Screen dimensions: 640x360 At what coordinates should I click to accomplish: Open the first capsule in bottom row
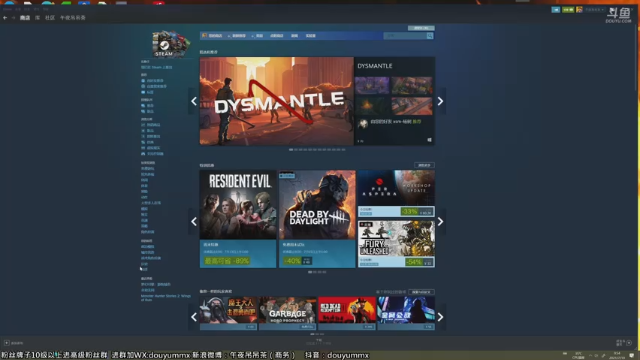click(229, 313)
